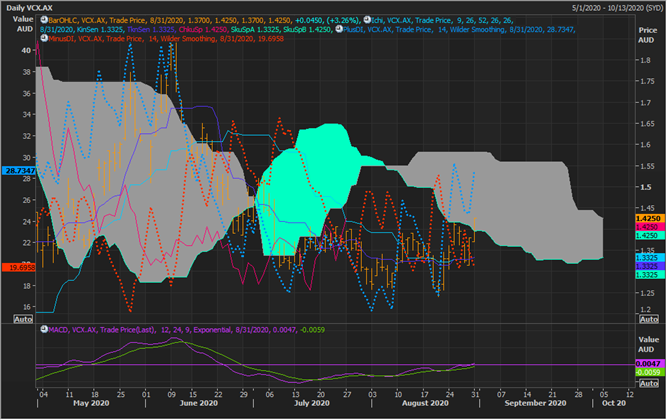Click the 1.8 tick on the right price axis
This screenshot has width=667, height=420.
tap(645, 60)
